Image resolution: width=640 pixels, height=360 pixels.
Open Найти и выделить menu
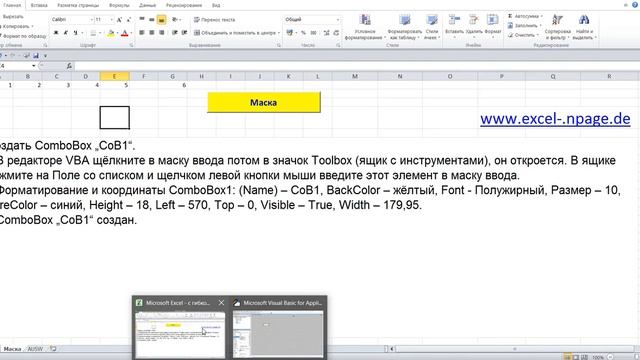(584, 27)
